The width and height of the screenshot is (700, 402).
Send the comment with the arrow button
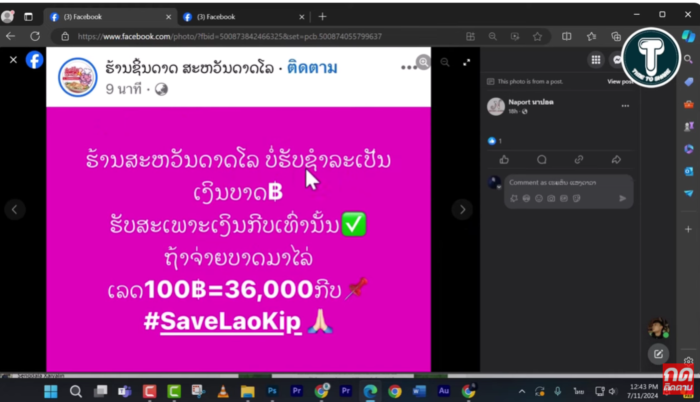pyautogui.click(x=622, y=198)
